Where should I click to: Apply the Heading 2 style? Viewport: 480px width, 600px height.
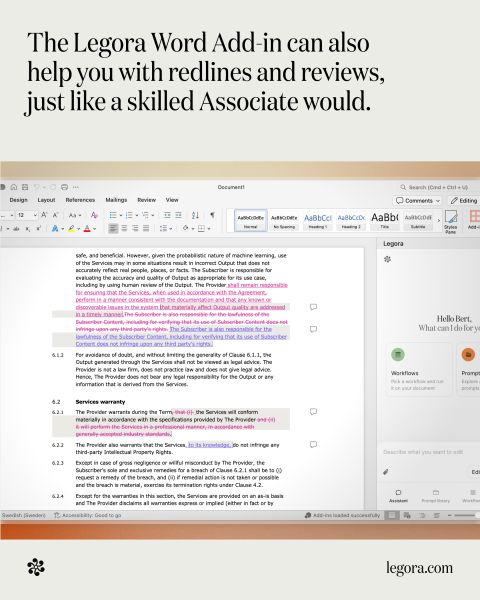pos(351,221)
